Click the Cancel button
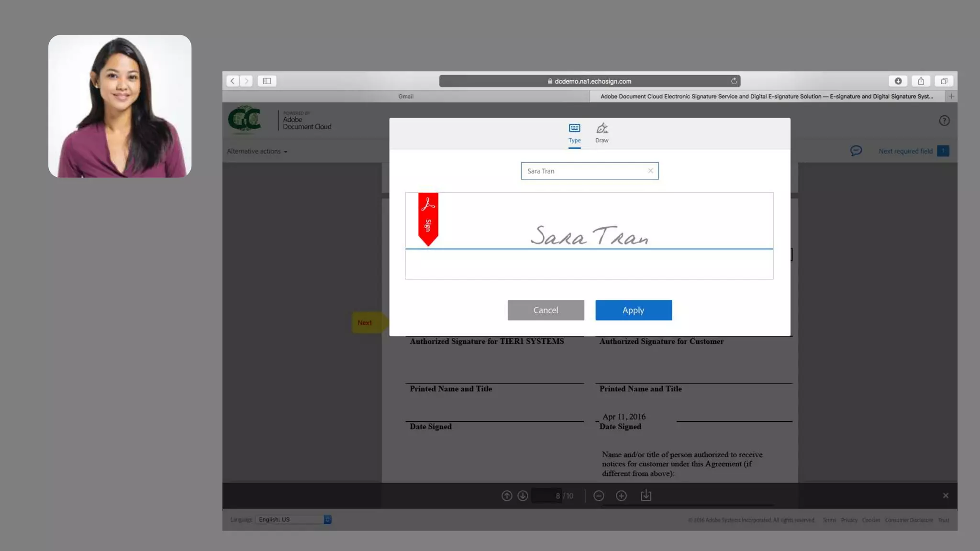 click(546, 310)
